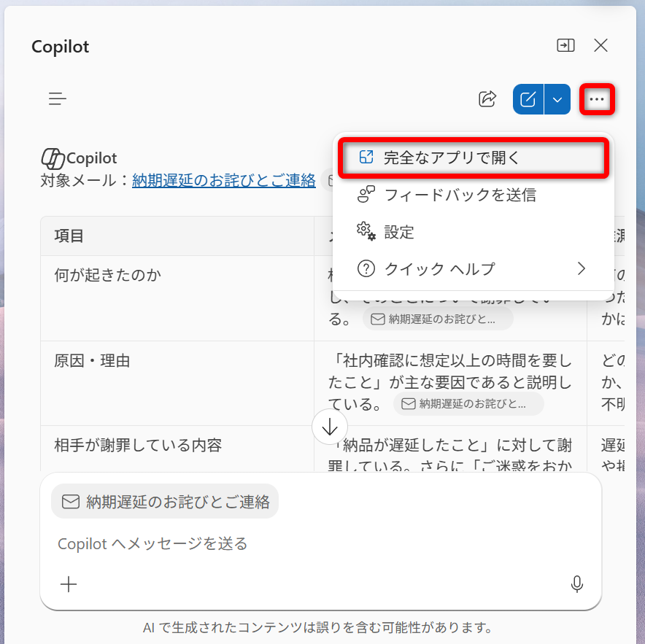Click the plus icon to add attachment
Image resolution: width=645 pixels, height=644 pixels.
click(69, 584)
